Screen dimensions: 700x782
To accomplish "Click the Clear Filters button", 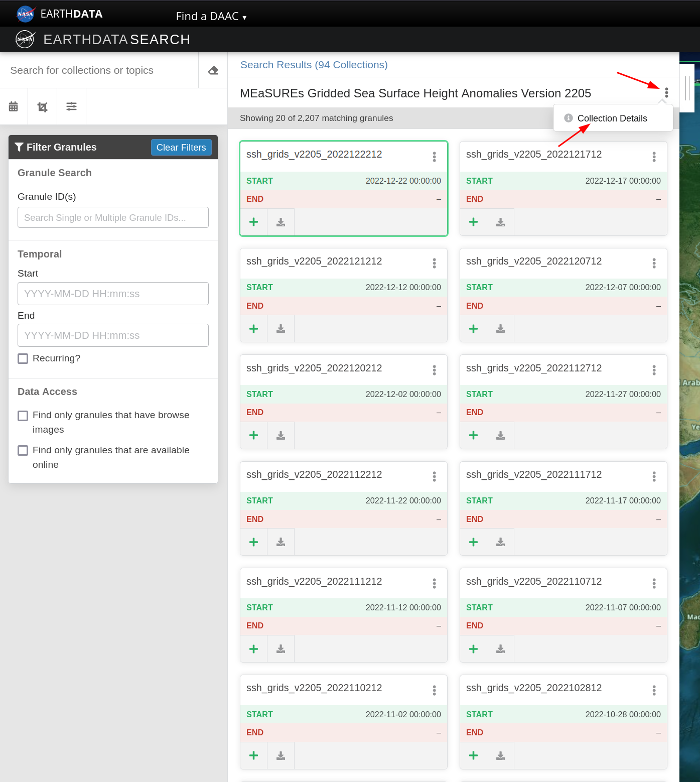I will click(x=181, y=147).
